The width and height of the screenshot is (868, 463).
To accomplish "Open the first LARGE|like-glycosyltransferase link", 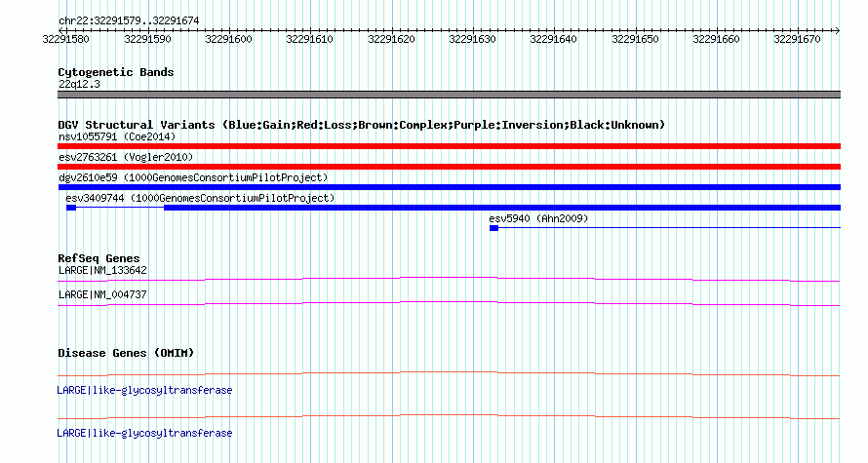I will (144, 391).
